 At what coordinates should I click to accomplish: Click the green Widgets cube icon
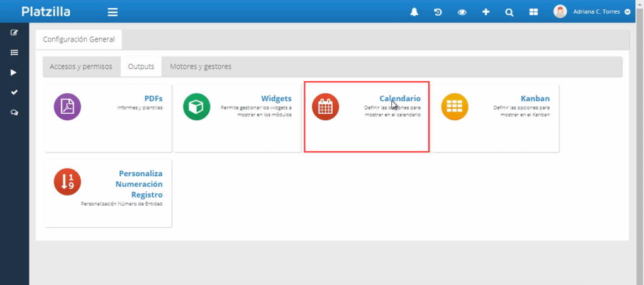pos(196,107)
